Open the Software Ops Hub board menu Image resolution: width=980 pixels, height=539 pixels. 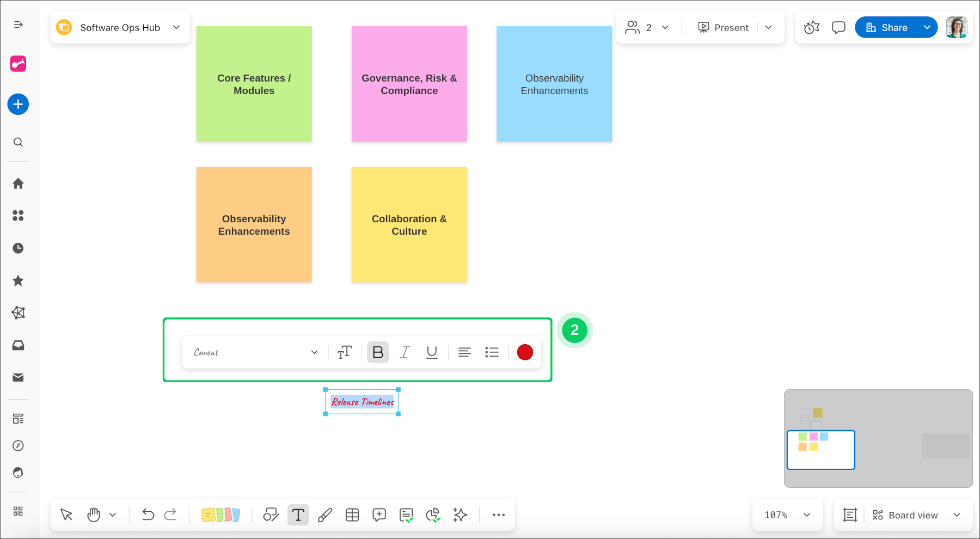point(175,27)
